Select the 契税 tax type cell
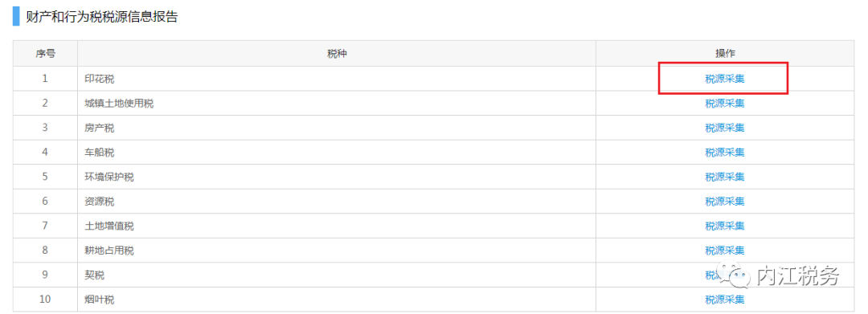This screenshot has height=314, width=868. pos(337,275)
